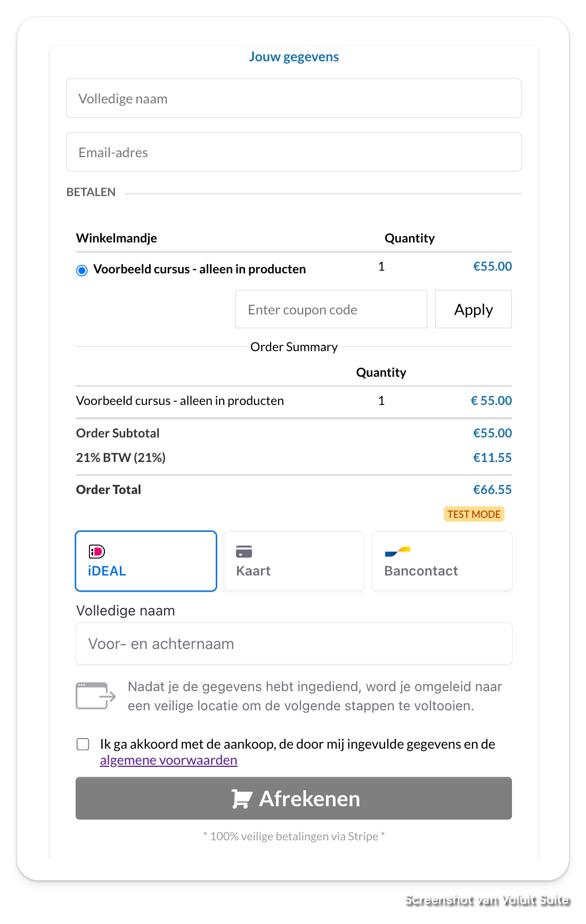This screenshot has width=586, height=924.
Task: Click the iDEAL logo icon
Action: coord(96,552)
